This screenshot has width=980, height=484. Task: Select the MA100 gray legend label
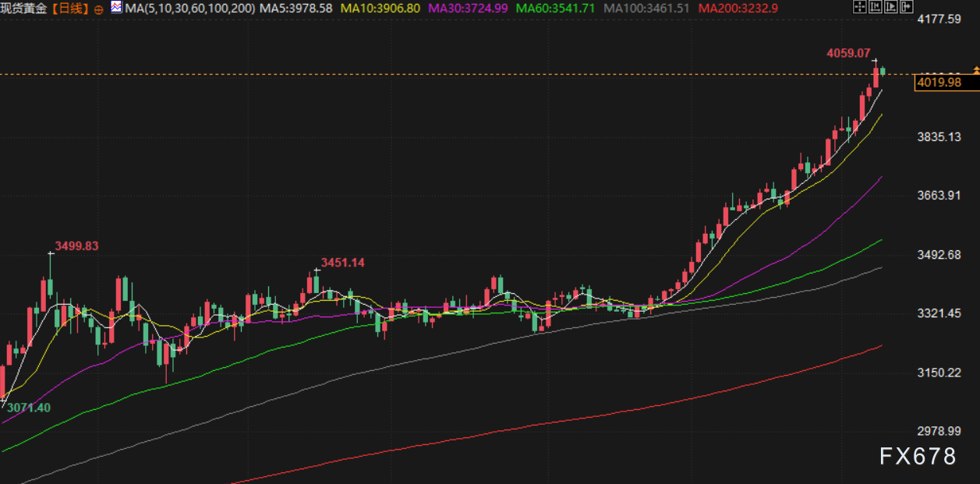click(x=647, y=9)
